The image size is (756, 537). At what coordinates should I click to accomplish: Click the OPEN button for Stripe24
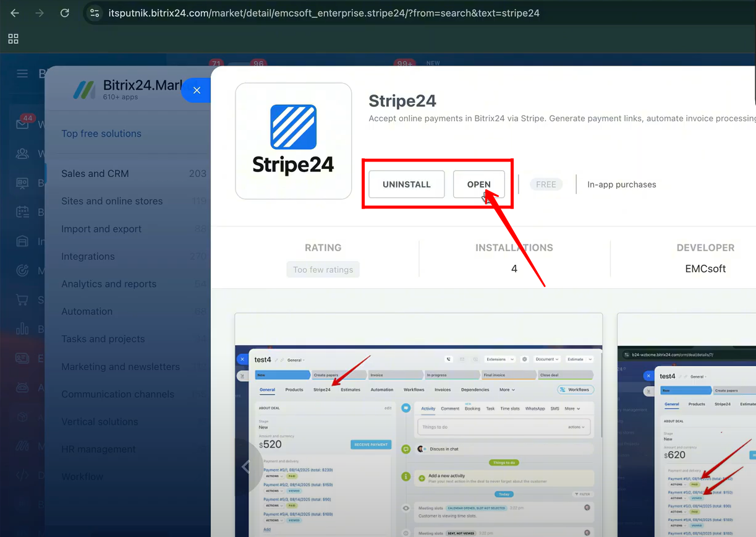click(x=478, y=184)
